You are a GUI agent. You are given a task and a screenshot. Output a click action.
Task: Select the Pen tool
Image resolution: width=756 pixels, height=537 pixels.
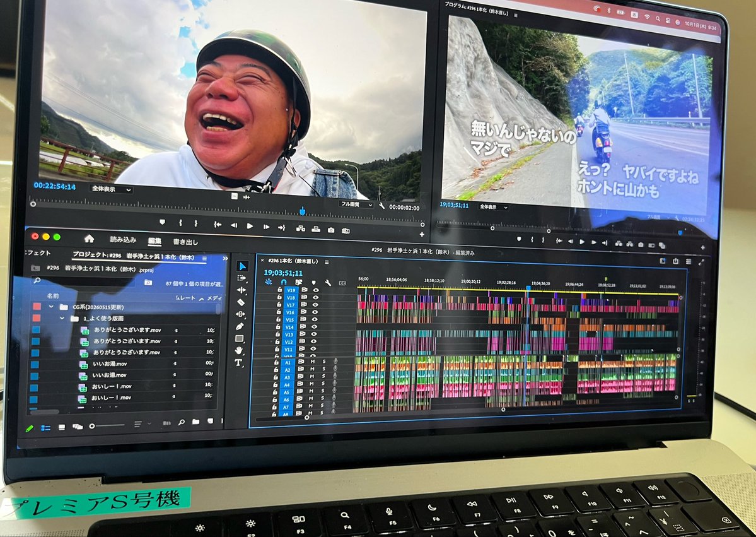[240, 326]
